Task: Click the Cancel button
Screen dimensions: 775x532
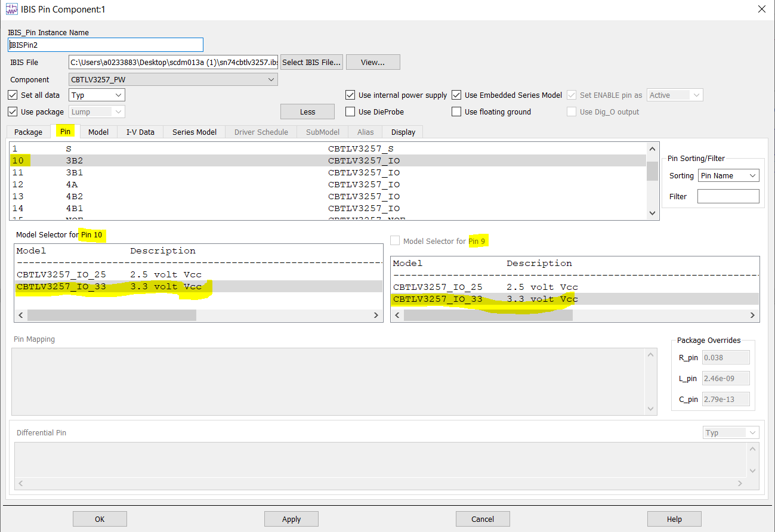Action: (483, 519)
